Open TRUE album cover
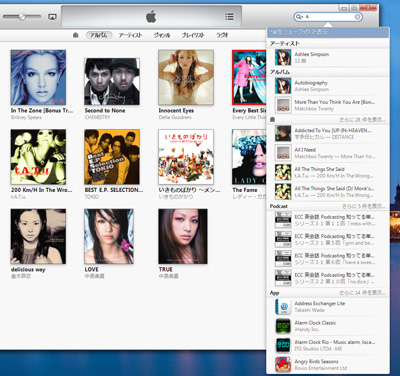Viewport: 400px width, 376px height. coord(183,237)
